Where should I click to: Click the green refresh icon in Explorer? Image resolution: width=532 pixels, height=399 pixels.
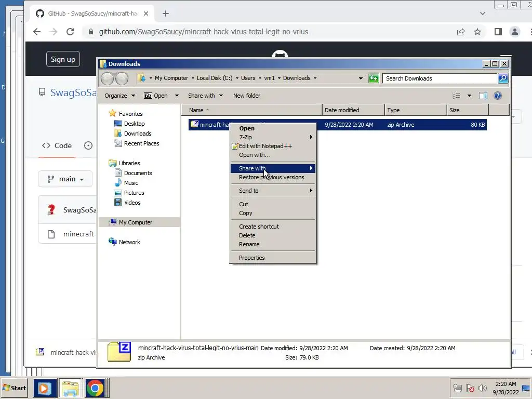[374, 78]
